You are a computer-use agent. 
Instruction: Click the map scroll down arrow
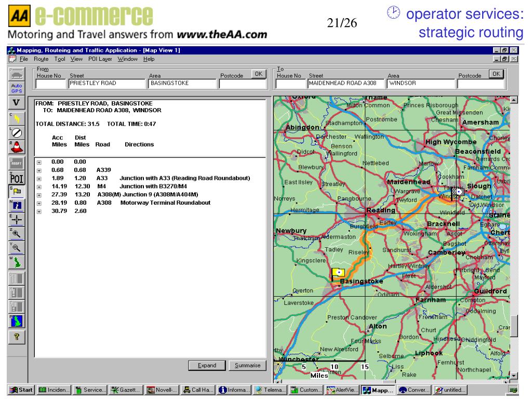pos(514,376)
